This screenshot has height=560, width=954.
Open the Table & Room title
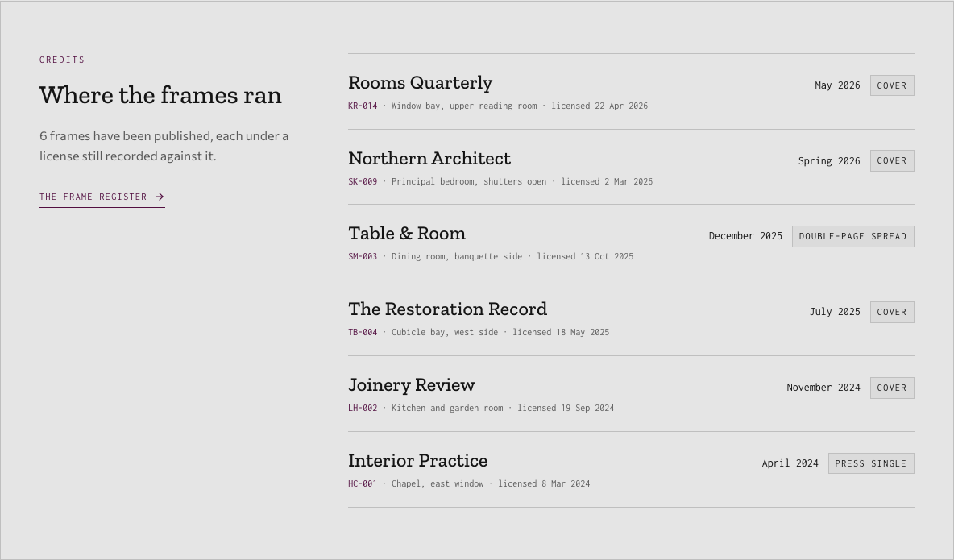(x=407, y=234)
